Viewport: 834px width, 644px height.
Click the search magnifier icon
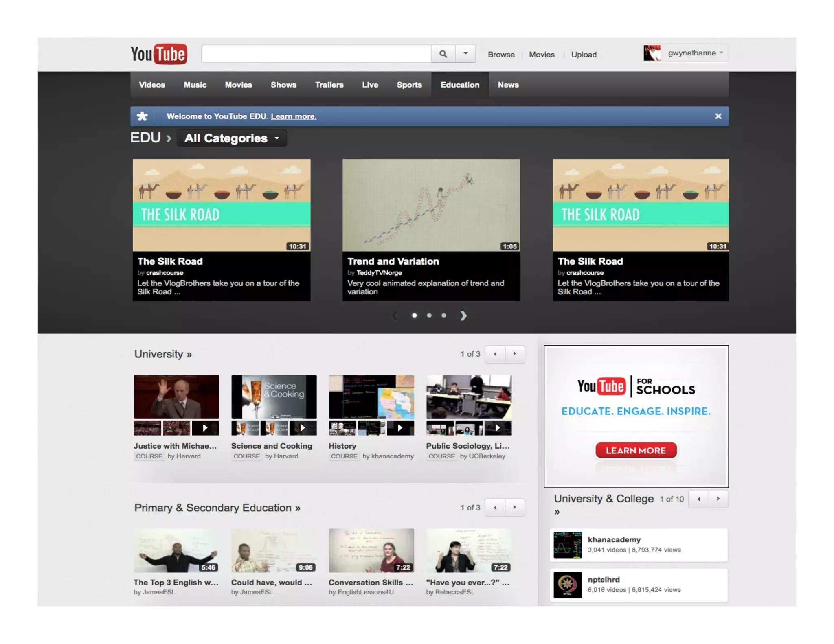coord(443,54)
